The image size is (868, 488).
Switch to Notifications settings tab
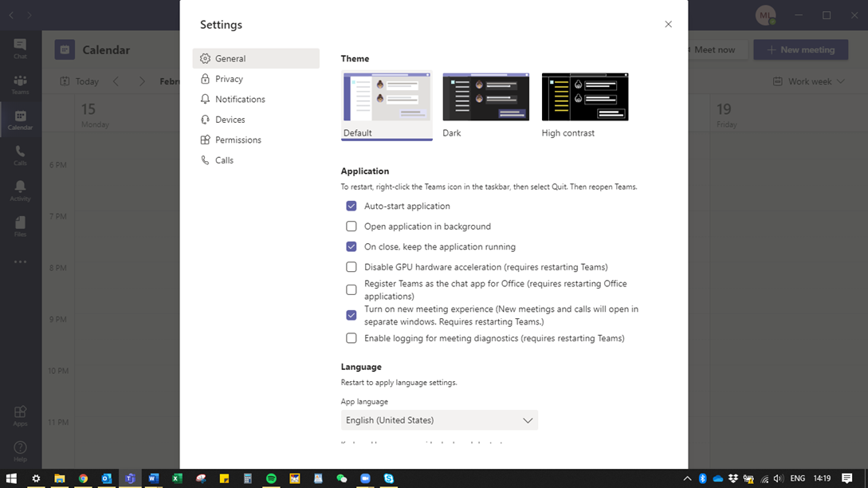point(240,99)
